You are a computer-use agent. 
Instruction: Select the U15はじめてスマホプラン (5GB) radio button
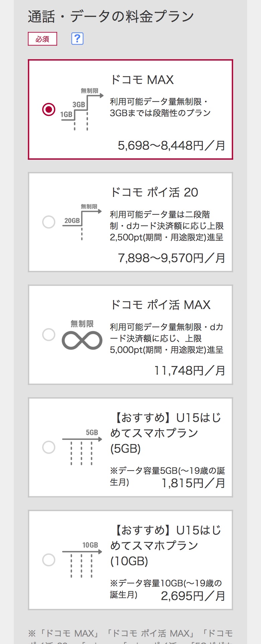[49, 447]
